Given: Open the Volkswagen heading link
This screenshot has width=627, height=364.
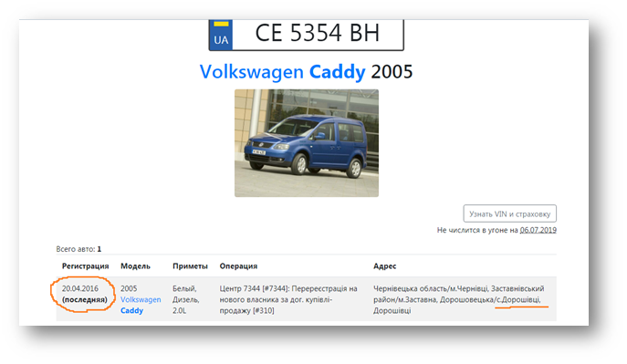Looking at the screenshot, I should (252, 72).
